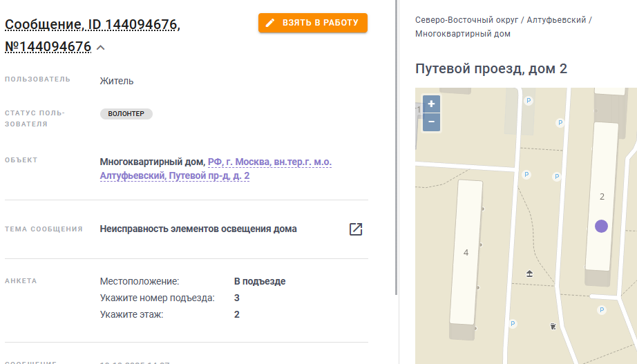Click pencil icon on the orange button
Screen dimensions: 637x364
270,23
